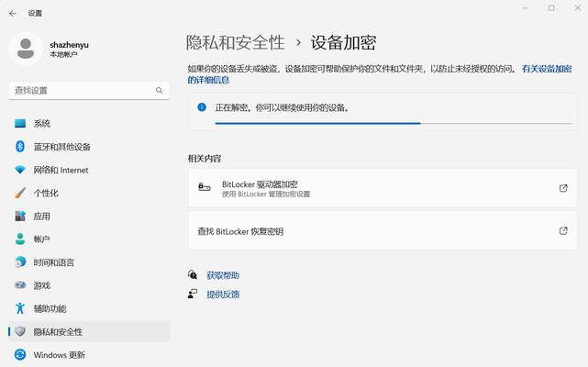Click the BitLocker drive lock icon
Screen dimensions: 588x367
(x=205, y=187)
